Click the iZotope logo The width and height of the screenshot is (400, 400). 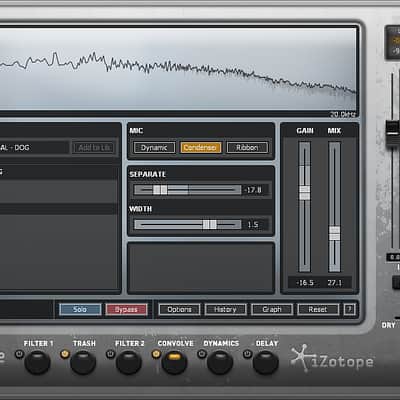pos(332,359)
